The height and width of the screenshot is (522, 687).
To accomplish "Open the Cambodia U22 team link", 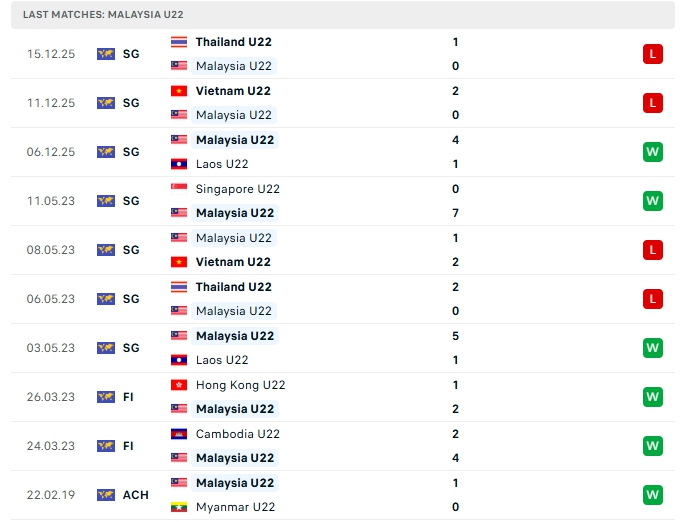I will pyautogui.click(x=237, y=434).
